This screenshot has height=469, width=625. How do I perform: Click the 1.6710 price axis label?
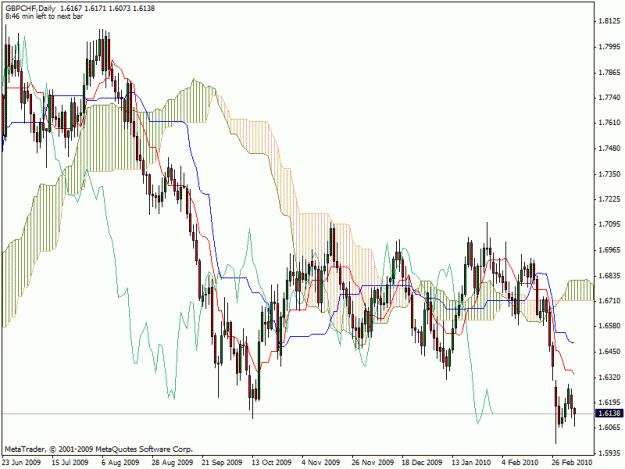pyautogui.click(x=610, y=300)
